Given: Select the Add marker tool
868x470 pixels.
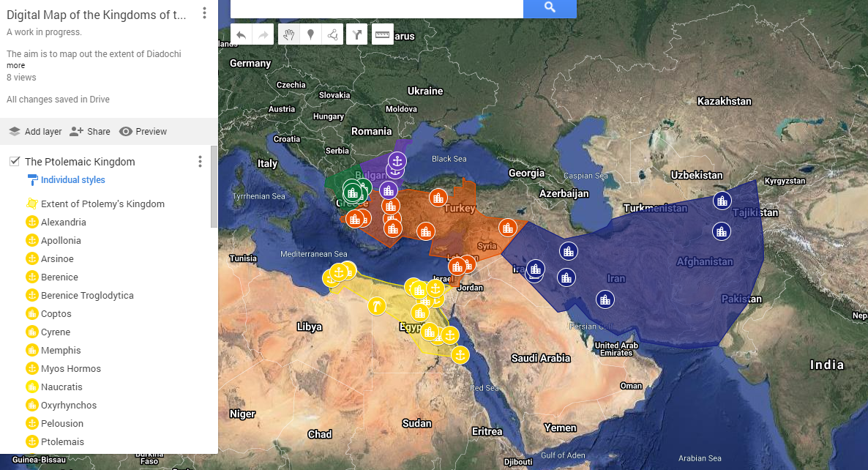Looking at the screenshot, I should 310,34.
